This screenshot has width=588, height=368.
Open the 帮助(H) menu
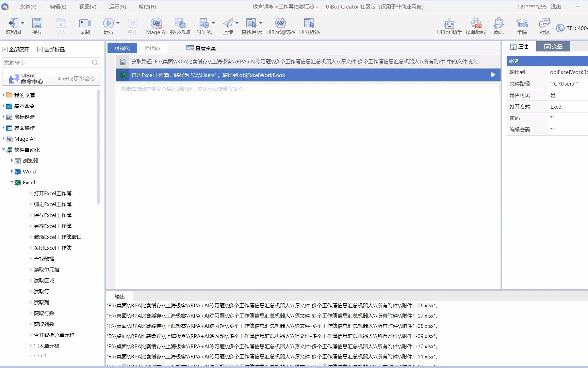(x=147, y=6)
